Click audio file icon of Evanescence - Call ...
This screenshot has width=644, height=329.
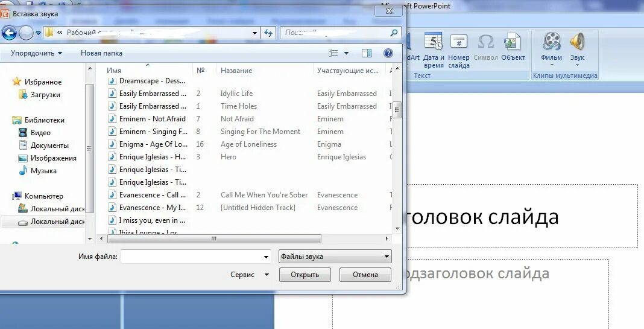[x=112, y=195]
